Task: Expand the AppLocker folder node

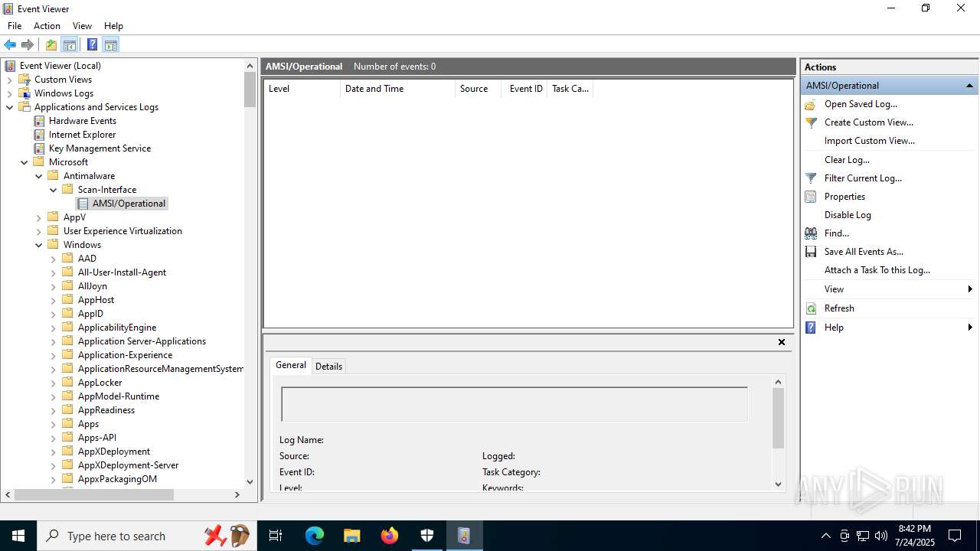Action: (x=54, y=383)
